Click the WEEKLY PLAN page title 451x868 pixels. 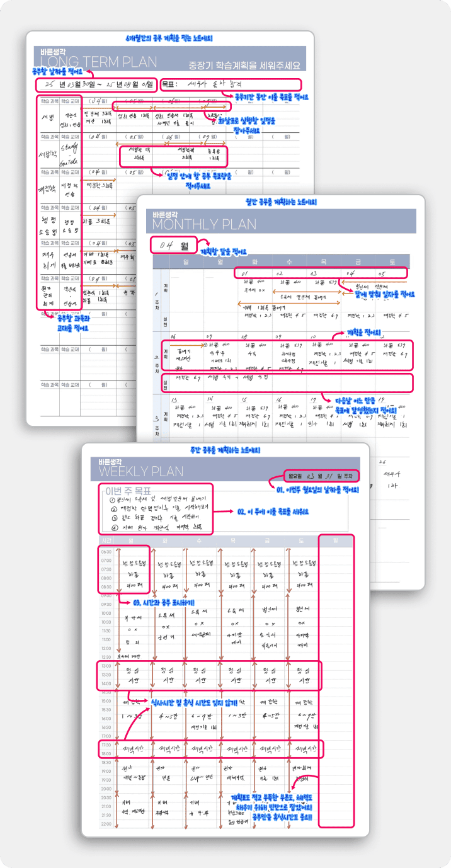(x=140, y=471)
